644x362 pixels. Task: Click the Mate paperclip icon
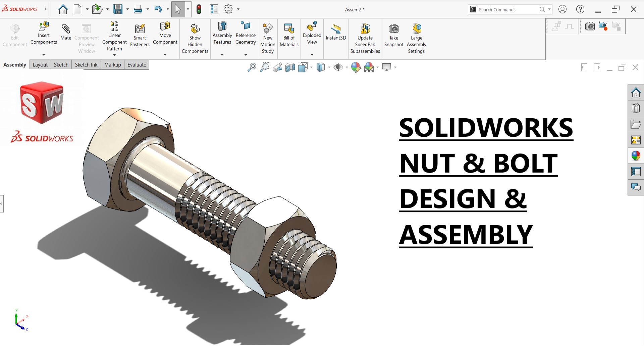[66, 29]
